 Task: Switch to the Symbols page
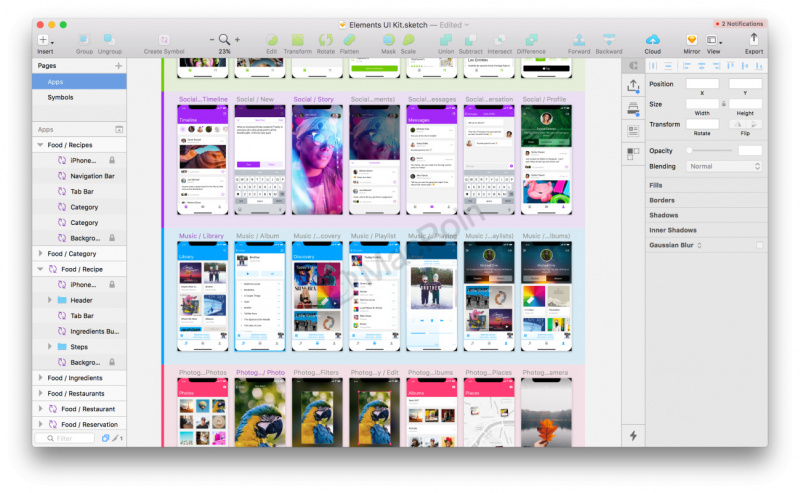click(60, 97)
